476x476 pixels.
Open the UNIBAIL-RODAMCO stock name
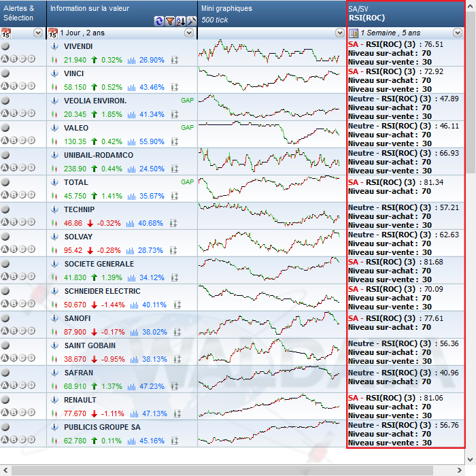point(99,155)
